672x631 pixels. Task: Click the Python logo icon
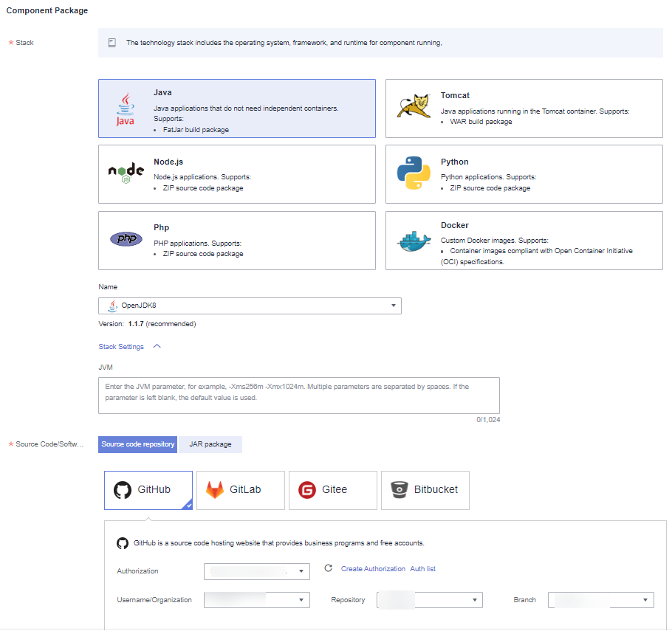coord(414,173)
